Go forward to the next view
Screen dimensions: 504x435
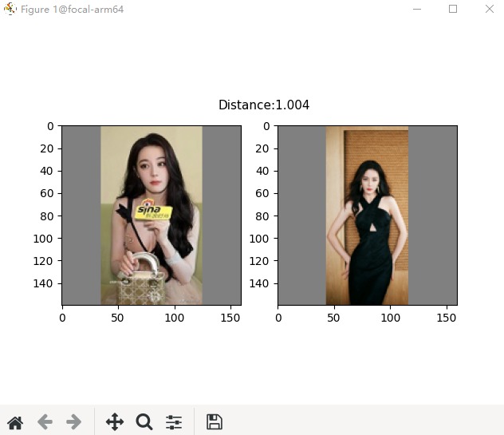point(73,422)
